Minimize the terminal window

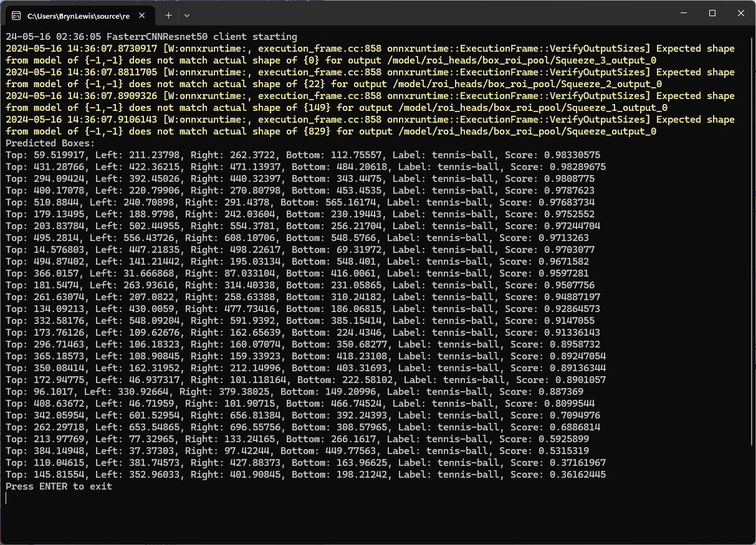tap(683, 14)
